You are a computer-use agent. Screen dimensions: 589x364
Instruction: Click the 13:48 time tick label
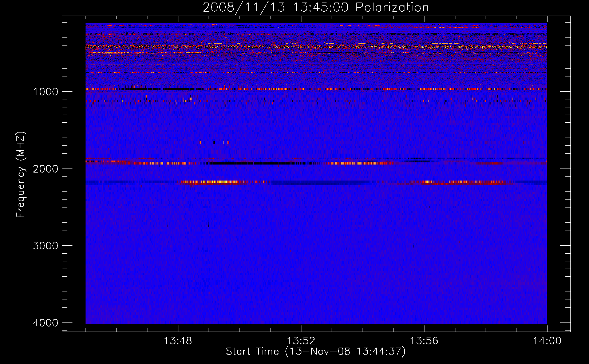178,341
